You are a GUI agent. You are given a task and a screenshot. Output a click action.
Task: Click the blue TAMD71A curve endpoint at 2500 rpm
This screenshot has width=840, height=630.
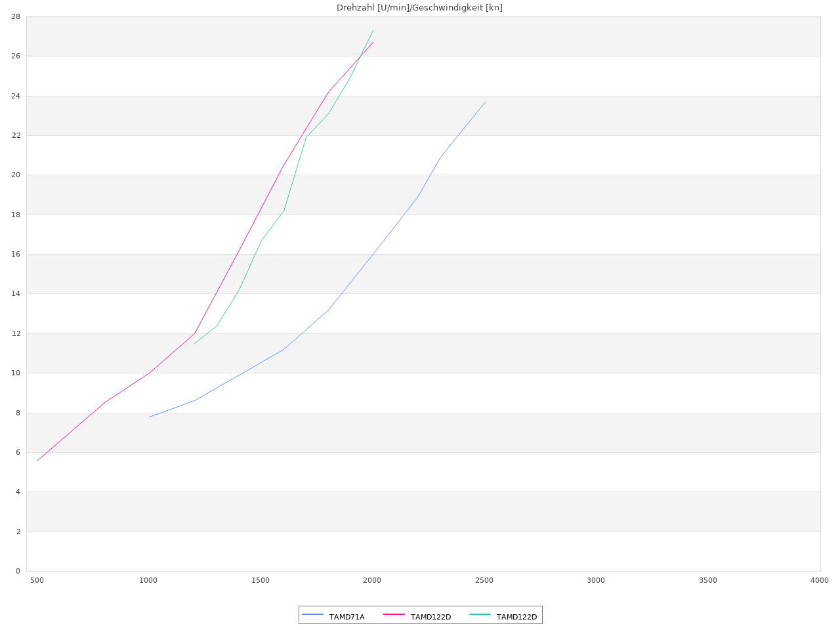[485, 102]
